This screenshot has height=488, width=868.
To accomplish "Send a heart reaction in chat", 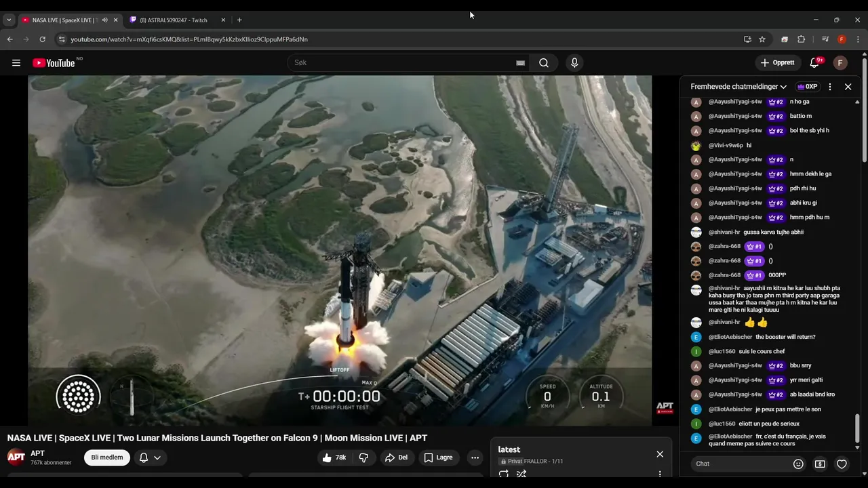I will click(842, 464).
